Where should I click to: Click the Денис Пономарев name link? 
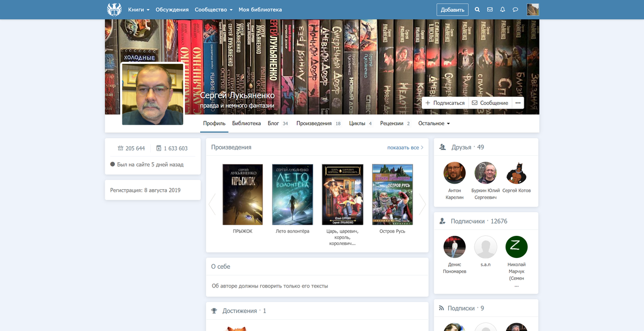tap(455, 268)
